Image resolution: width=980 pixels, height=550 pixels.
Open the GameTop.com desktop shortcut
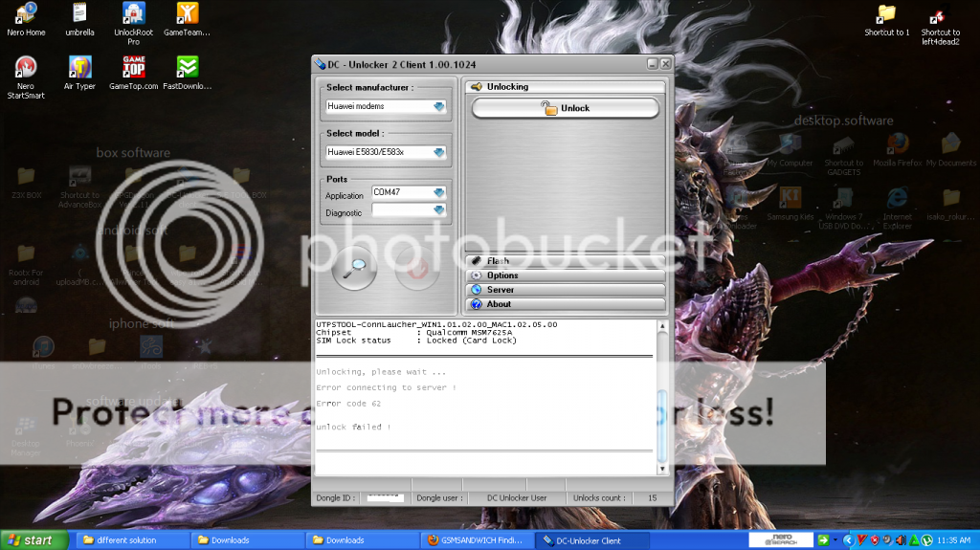click(x=133, y=68)
